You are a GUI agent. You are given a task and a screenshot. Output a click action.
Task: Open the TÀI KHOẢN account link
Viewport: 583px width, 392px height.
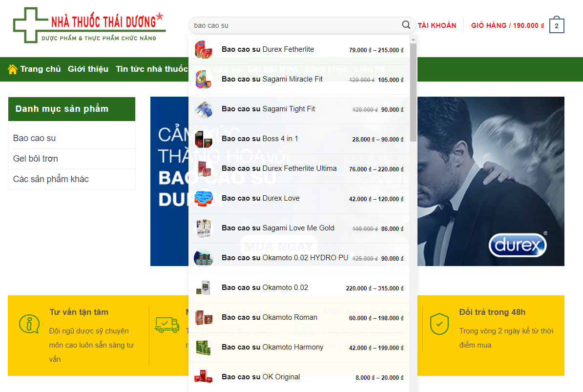(437, 25)
